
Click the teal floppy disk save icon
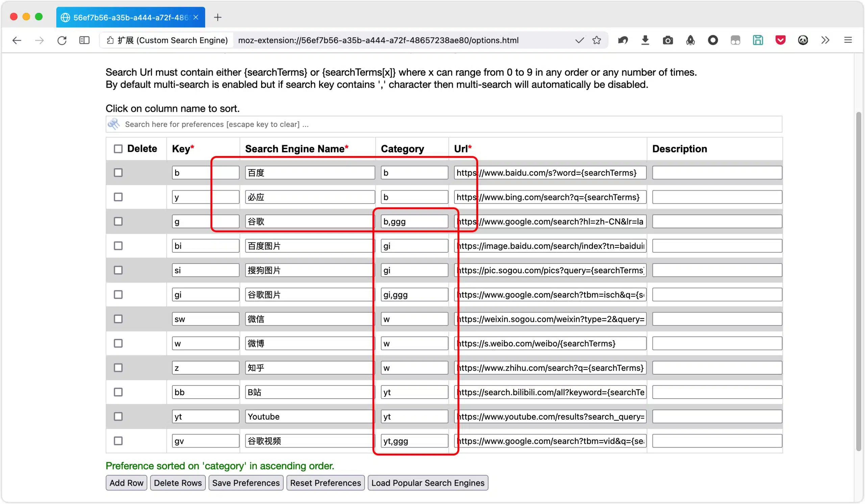(758, 40)
